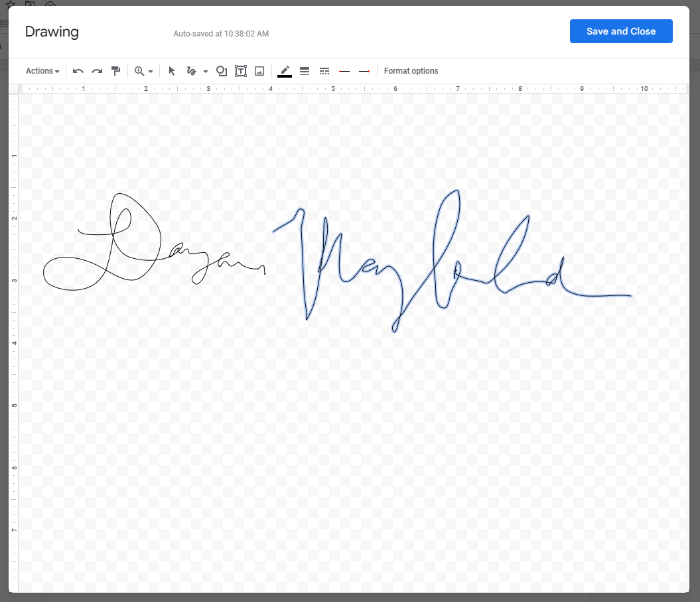Select the Scribble line tool
The width and height of the screenshot is (700, 602).
190,71
